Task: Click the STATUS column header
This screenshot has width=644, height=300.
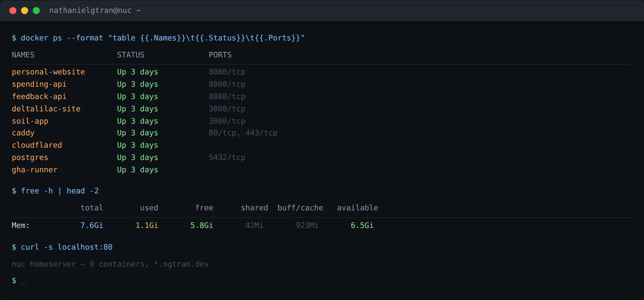Action: tap(131, 55)
